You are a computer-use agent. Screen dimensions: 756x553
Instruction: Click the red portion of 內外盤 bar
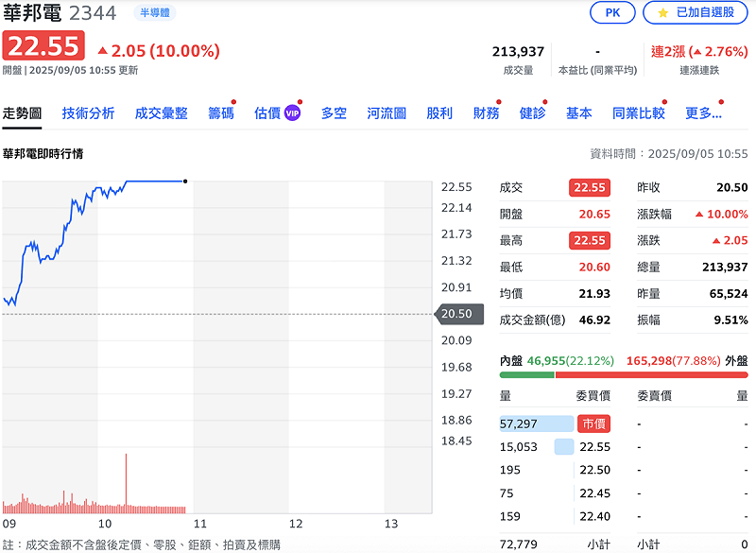652,374
